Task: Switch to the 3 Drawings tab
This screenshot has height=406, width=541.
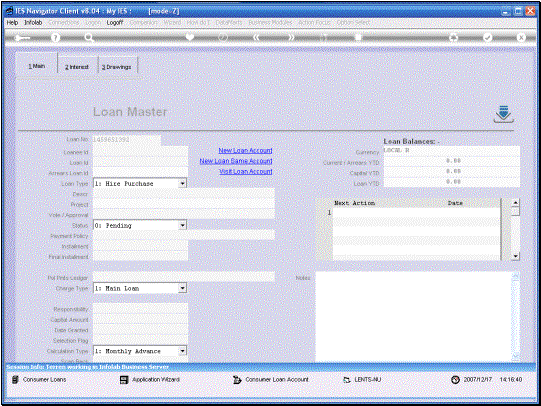Action: tap(117, 67)
